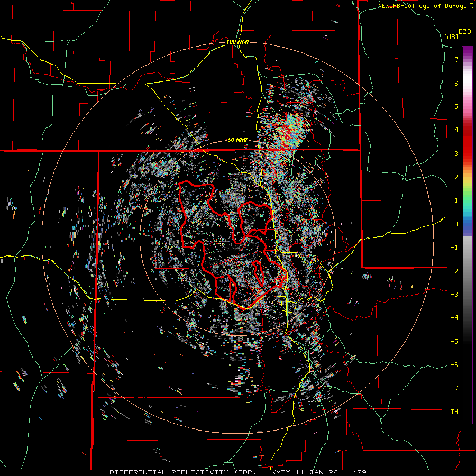The image size is (476, 476).
Task: Click the "-7" value on color scale
Action: (454, 388)
